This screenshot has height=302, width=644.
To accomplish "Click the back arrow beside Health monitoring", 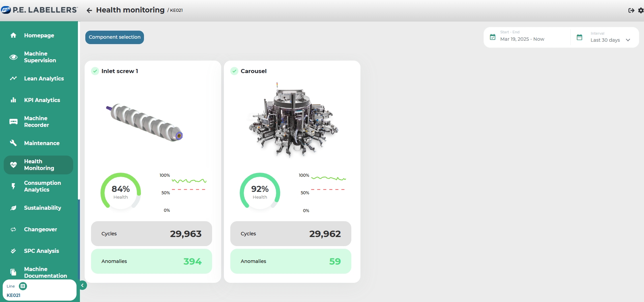I will (x=89, y=10).
